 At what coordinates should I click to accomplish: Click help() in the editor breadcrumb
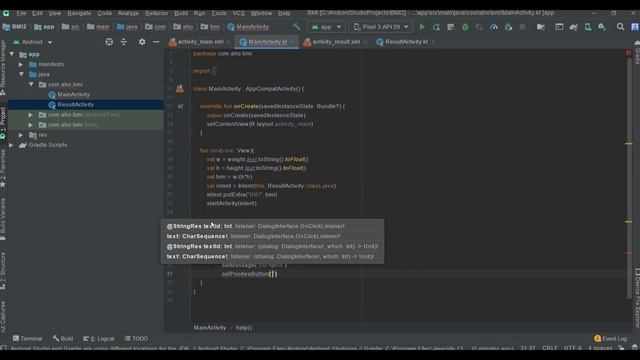(x=244, y=328)
